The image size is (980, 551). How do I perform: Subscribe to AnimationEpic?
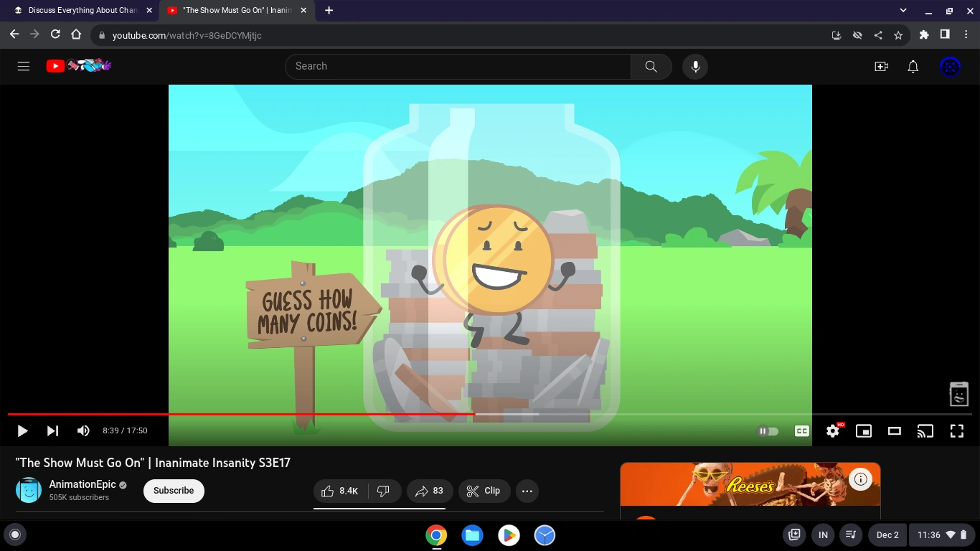click(x=173, y=491)
